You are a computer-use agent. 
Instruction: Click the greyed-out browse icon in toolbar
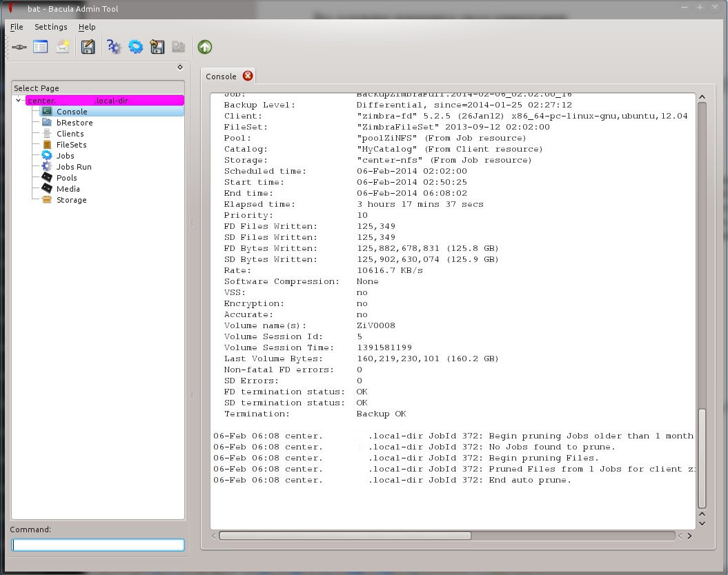point(178,47)
